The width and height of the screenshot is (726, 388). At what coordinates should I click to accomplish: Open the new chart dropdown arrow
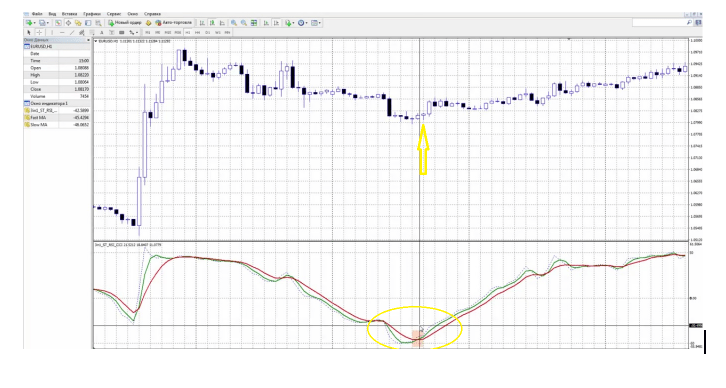tap(34, 23)
